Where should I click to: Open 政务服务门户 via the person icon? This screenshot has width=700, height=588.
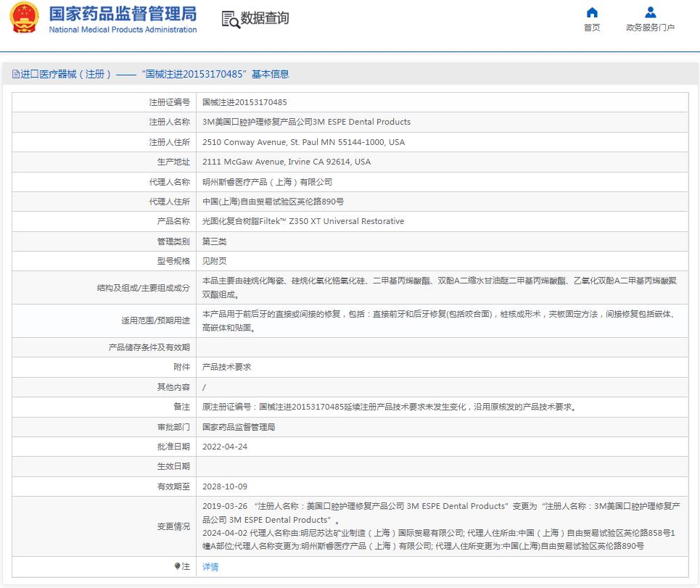pyautogui.click(x=651, y=12)
